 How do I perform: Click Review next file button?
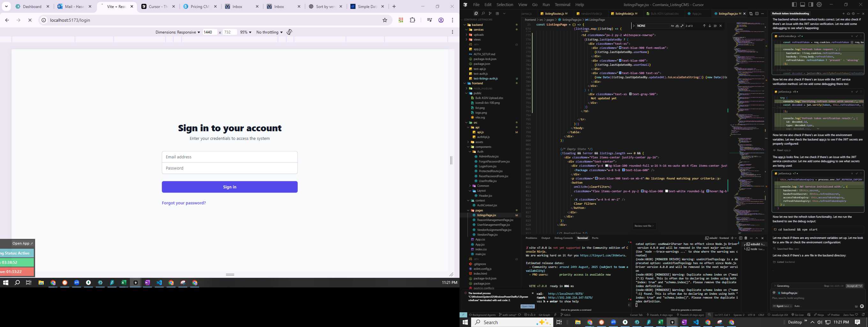click(x=644, y=226)
